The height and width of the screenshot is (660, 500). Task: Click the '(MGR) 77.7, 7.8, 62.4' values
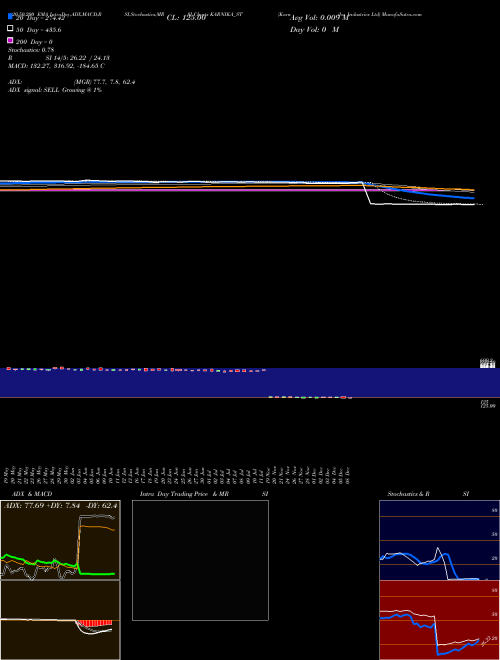pyautogui.click(x=104, y=82)
